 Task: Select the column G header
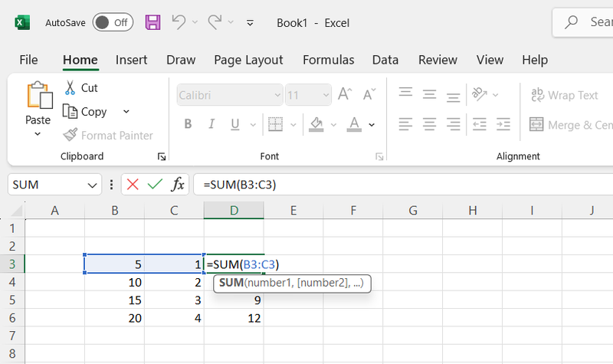(x=413, y=210)
